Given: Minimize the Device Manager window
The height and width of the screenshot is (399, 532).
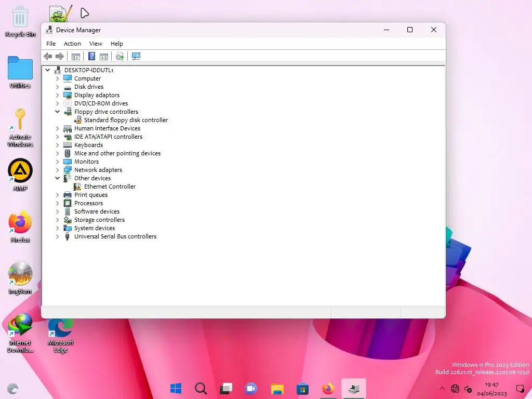Looking at the screenshot, I should click(x=387, y=30).
